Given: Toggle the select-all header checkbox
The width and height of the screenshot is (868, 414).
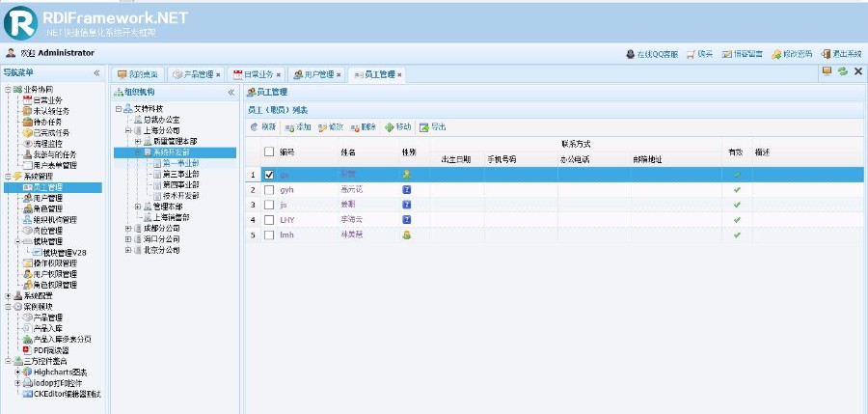Looking at the screenshot, I should (269, 152).
